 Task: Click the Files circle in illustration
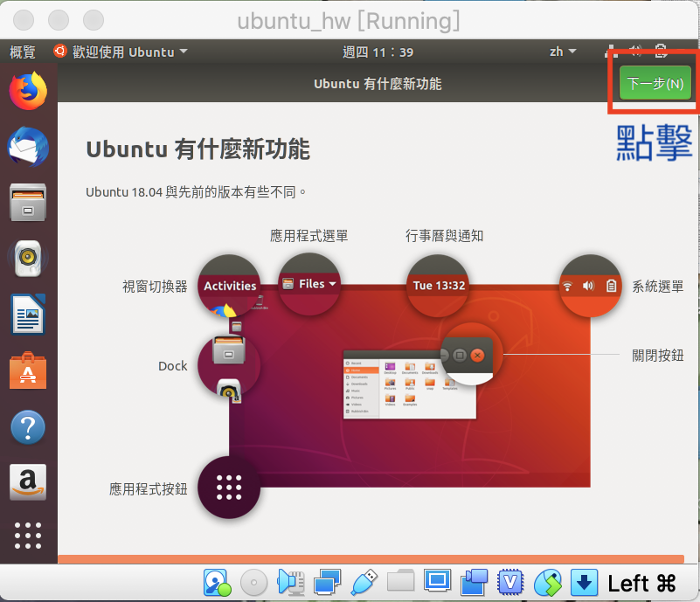point(309,284)
